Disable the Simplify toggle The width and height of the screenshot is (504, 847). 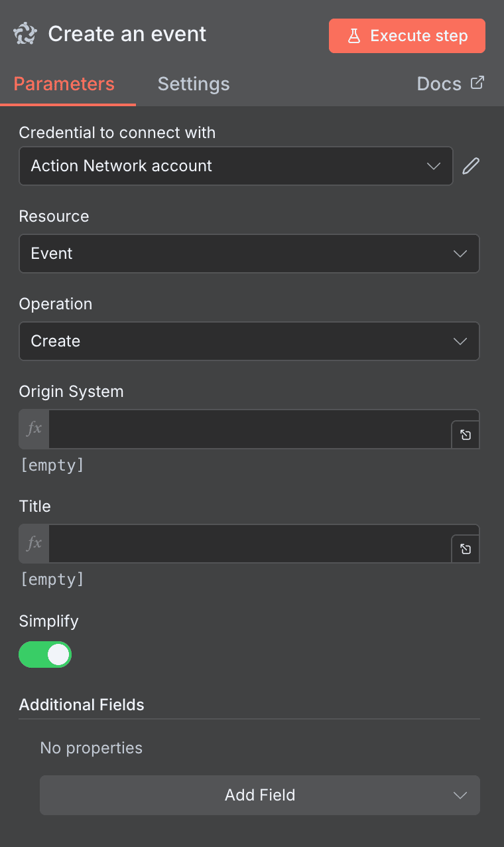click(45, 654)
